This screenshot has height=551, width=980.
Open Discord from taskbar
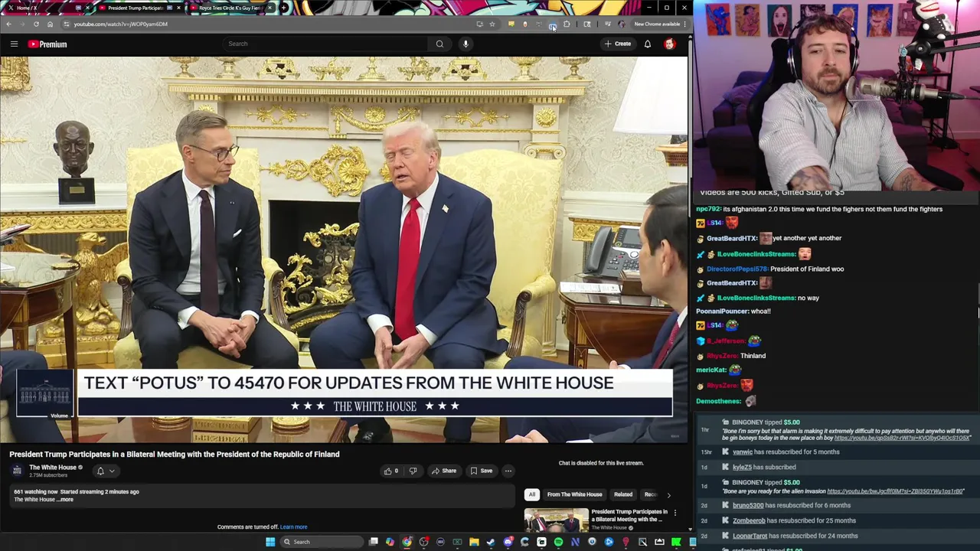pos(508,542)
